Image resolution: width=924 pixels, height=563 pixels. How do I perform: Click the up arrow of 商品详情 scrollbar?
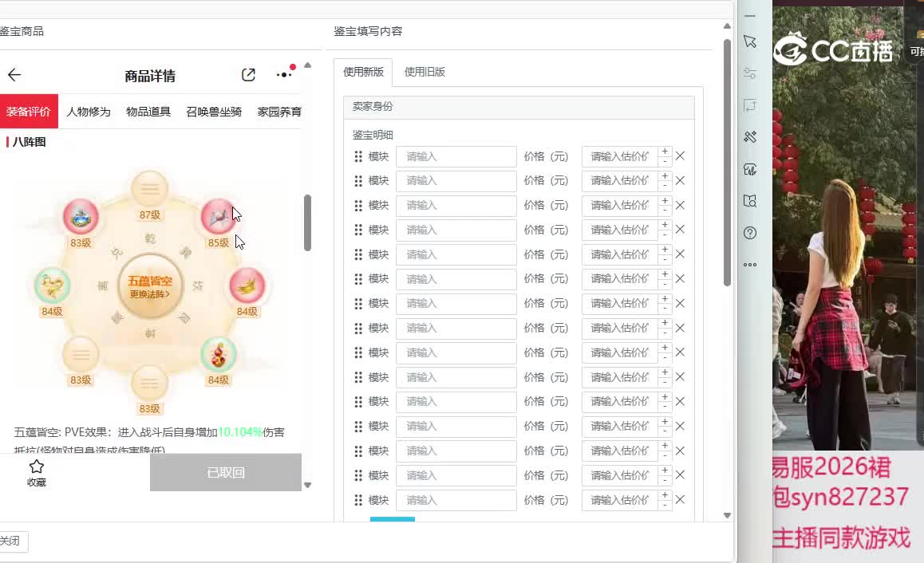(x=307, y=65)
